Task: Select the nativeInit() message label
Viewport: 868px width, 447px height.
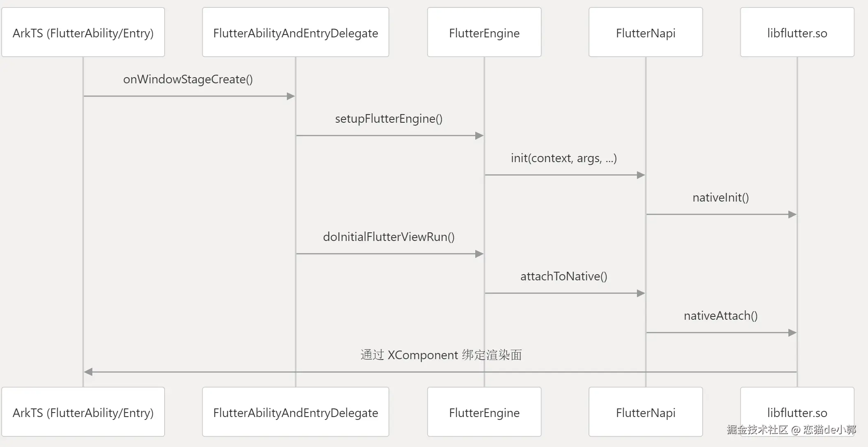Action: coord(721,197)
